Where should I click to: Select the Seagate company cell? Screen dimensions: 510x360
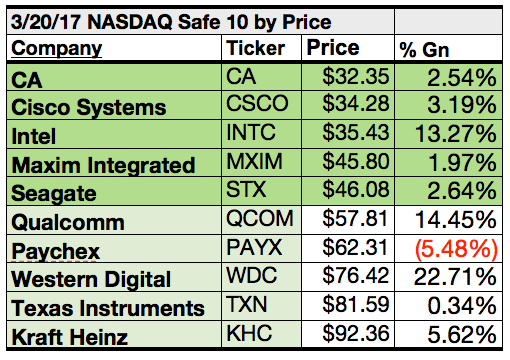pyautogui.click(x=114, y=191)
